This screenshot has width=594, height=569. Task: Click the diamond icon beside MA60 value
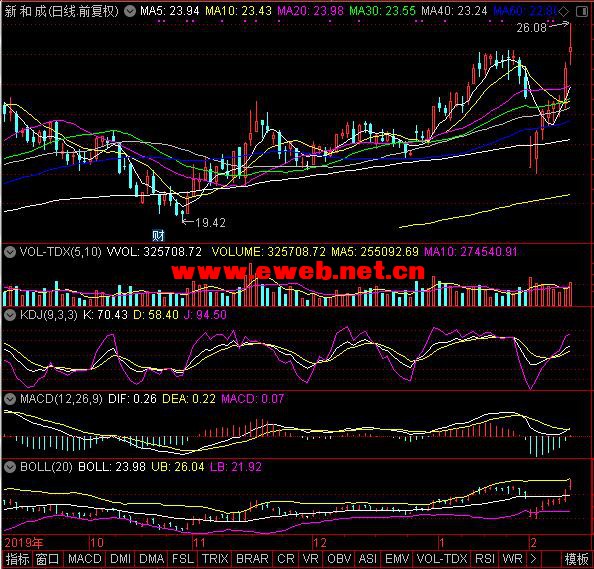pyautogui.click(x=564, y=12)
